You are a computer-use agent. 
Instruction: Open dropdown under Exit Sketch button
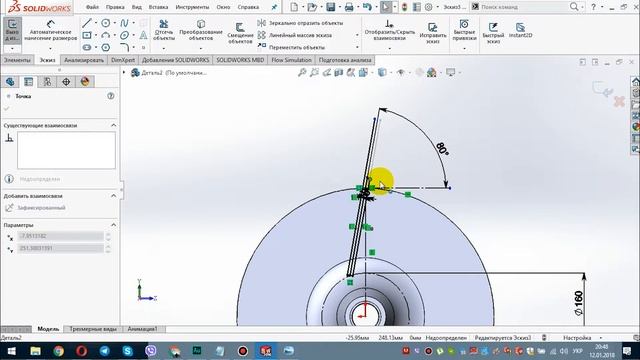12,49
